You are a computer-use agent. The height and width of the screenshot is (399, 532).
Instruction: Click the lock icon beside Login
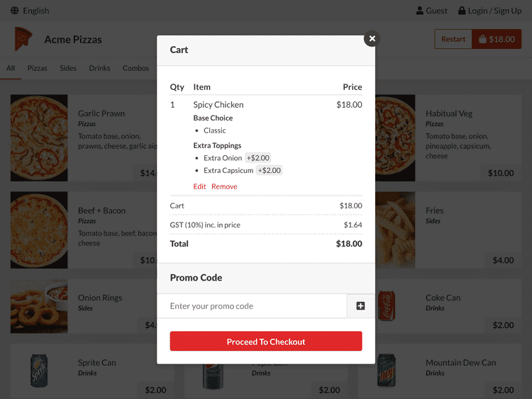click(x=462, y=11)
